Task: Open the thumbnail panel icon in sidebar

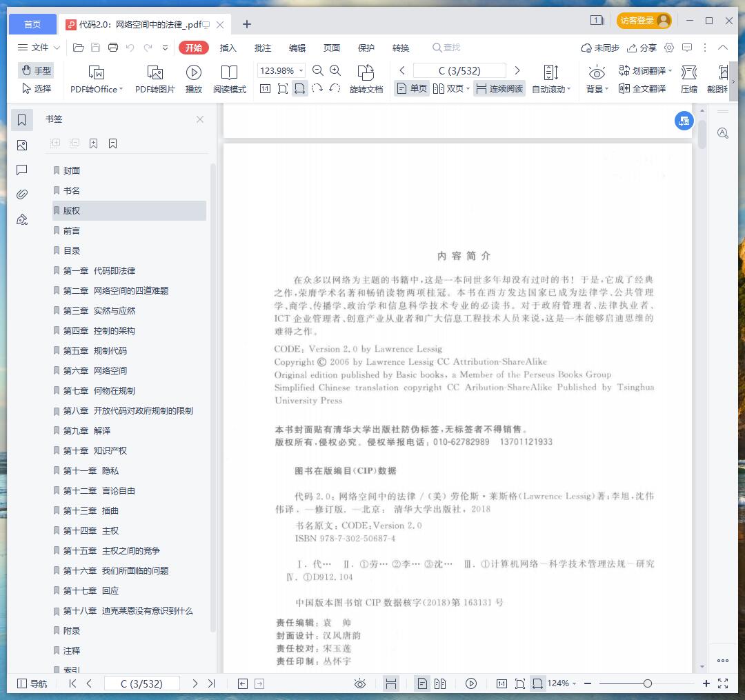Action: 22,146
